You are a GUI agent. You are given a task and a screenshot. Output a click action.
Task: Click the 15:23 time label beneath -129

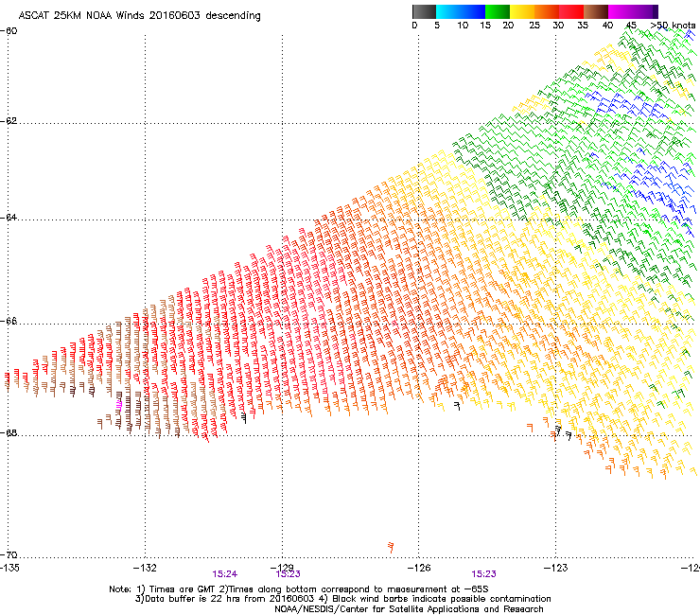click(x=288, y=574)
